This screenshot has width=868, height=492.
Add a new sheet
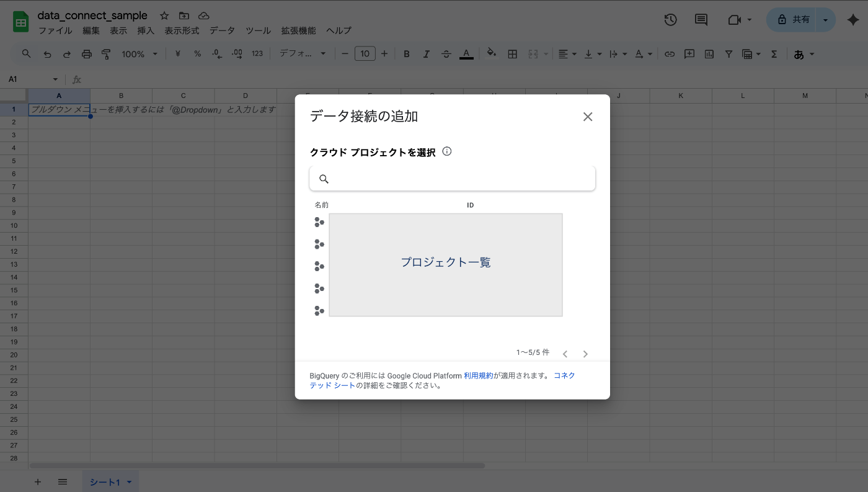(38, 482)
